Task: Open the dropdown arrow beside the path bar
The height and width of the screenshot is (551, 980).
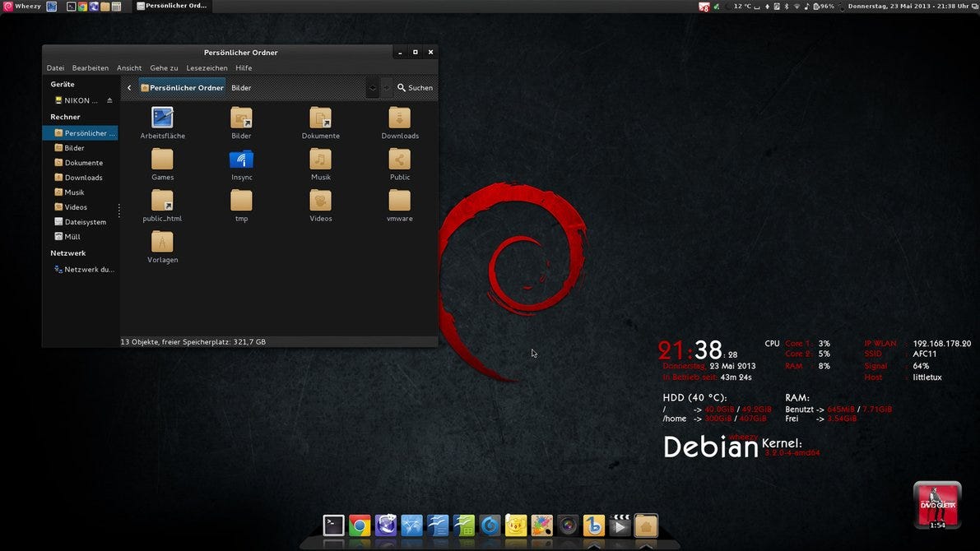Action: pyautogui.click(x=372, y=87)
